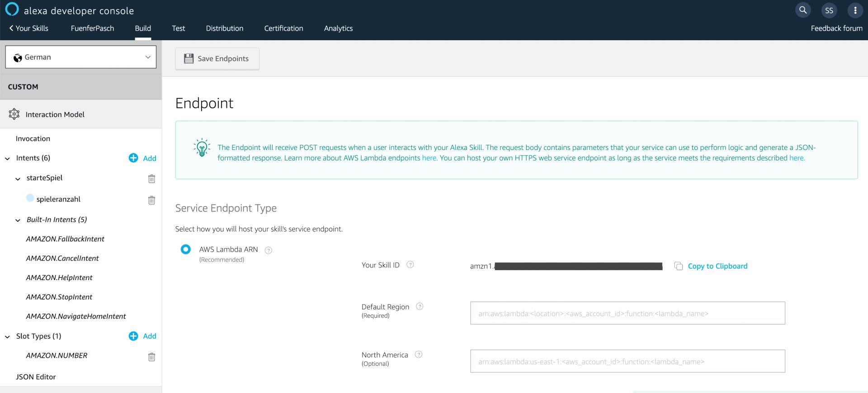Screen dimensions: 868x393
Task: Click the Save Endpoints button
Action: [217, 59]
